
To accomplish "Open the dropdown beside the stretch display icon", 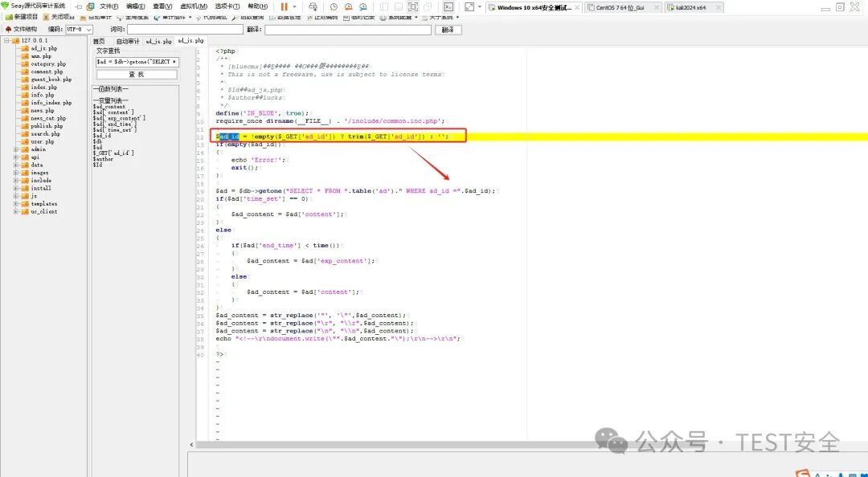I will tap(479, 7).
